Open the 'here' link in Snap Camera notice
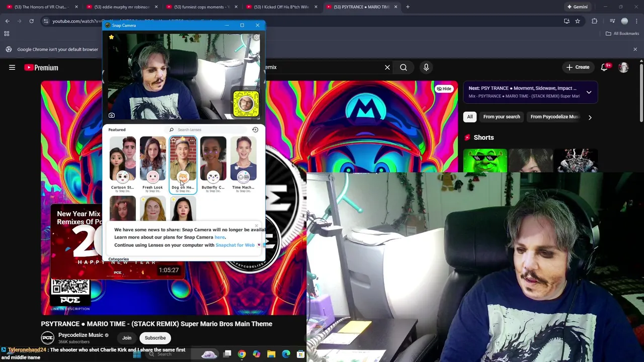 219,237
